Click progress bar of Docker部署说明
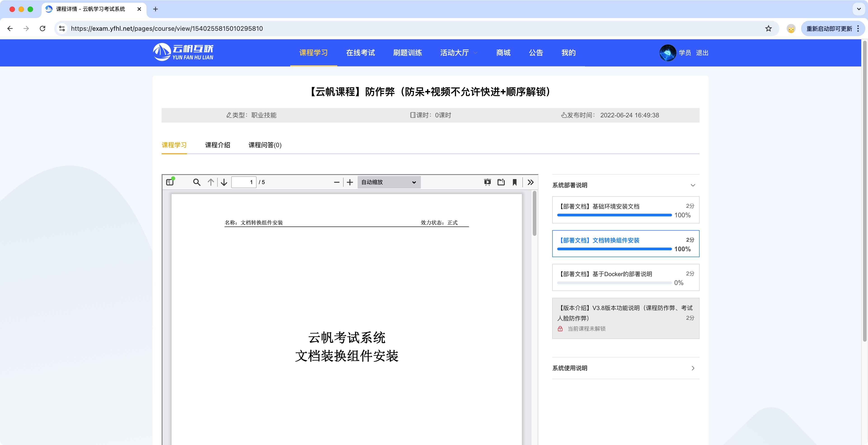 [x=614, y=283]
